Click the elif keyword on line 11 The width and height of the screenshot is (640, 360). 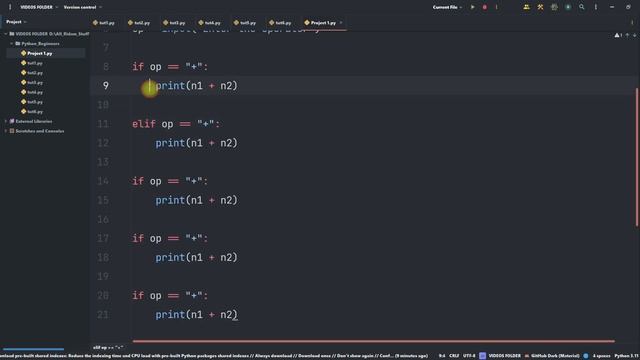(144, 124)
